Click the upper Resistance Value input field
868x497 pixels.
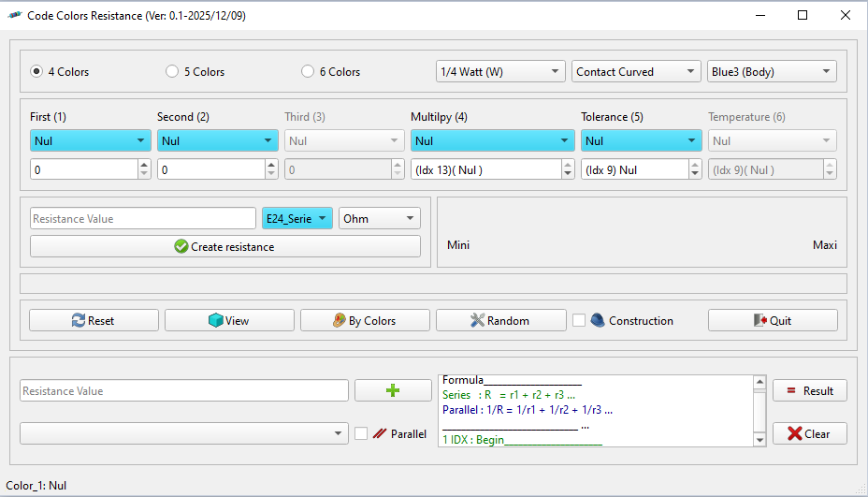click(x=142, y=218)
